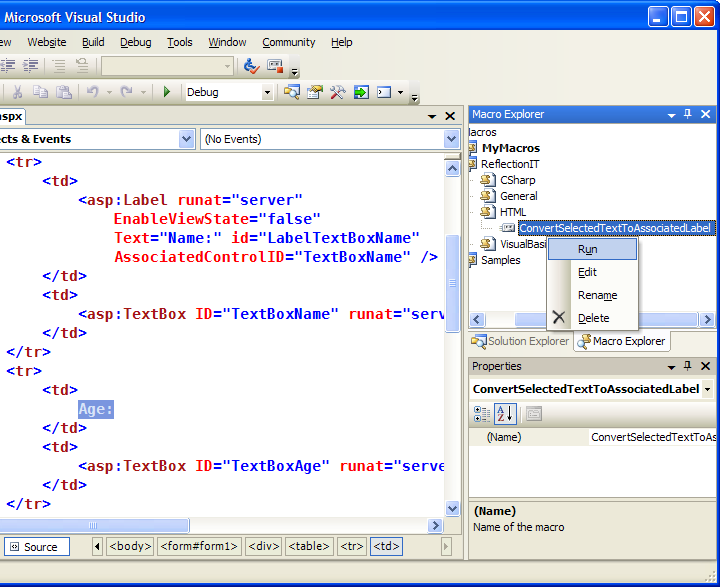
Task: Uncomment selected lines icon
Action: [82, 66]
